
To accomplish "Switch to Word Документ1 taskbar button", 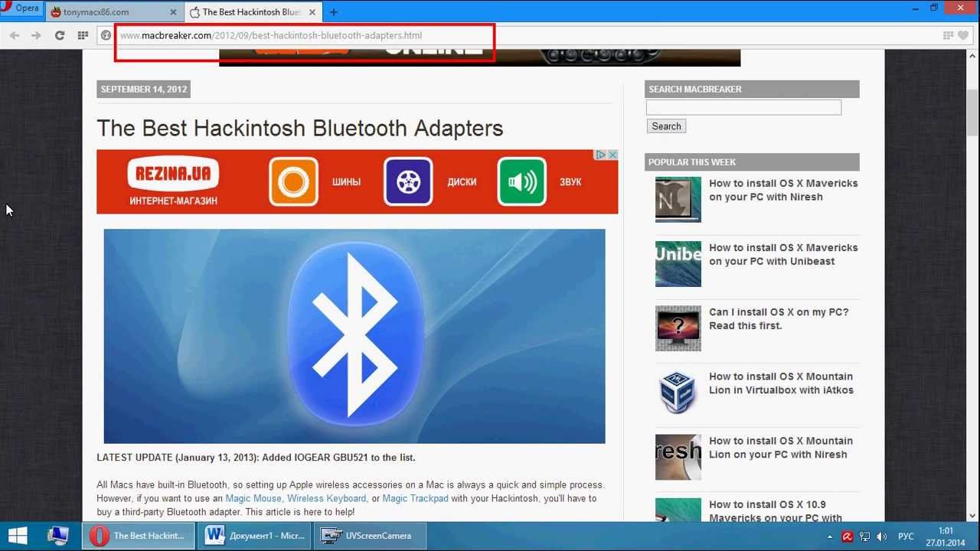I will [x=255, y=536].
